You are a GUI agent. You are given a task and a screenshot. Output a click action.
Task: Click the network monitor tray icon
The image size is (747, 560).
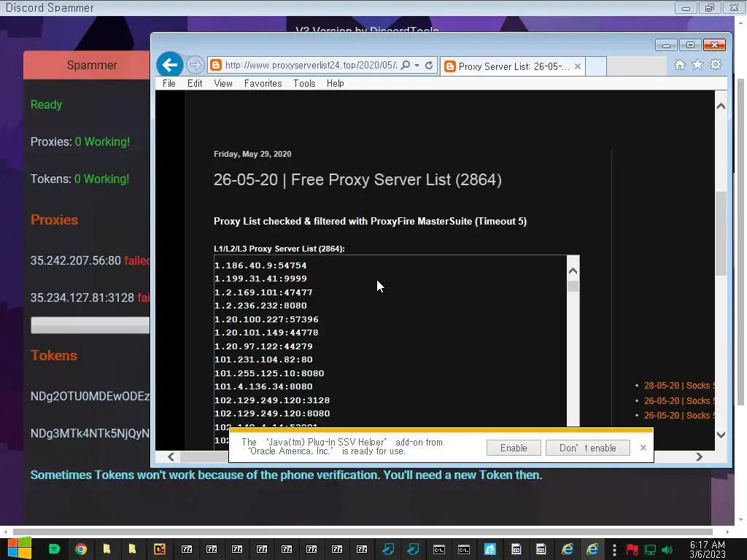(650, 550)
